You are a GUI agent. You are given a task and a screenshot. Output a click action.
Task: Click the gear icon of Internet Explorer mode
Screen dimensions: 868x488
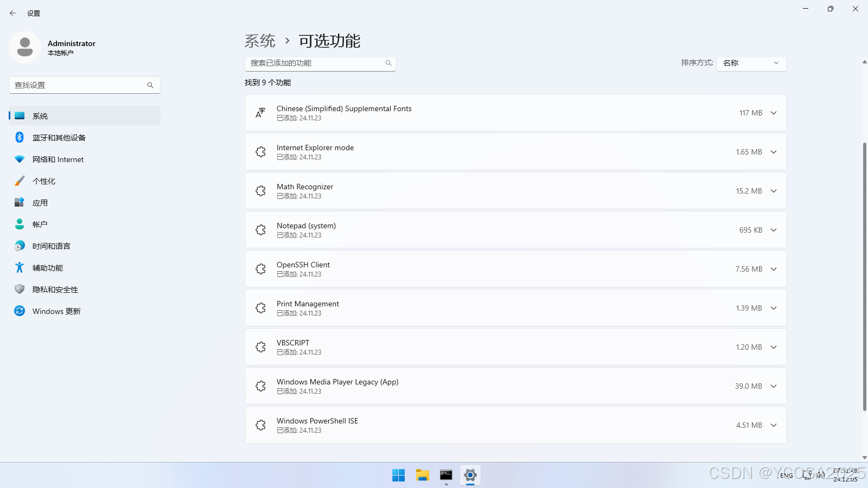tap(260, 152)
